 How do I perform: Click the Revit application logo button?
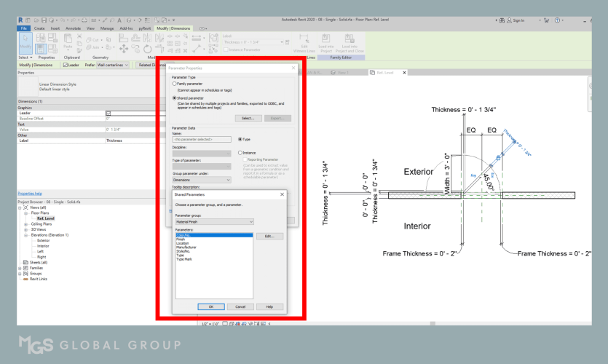pos(20,20)
